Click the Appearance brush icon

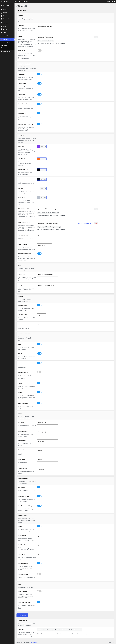2,23
